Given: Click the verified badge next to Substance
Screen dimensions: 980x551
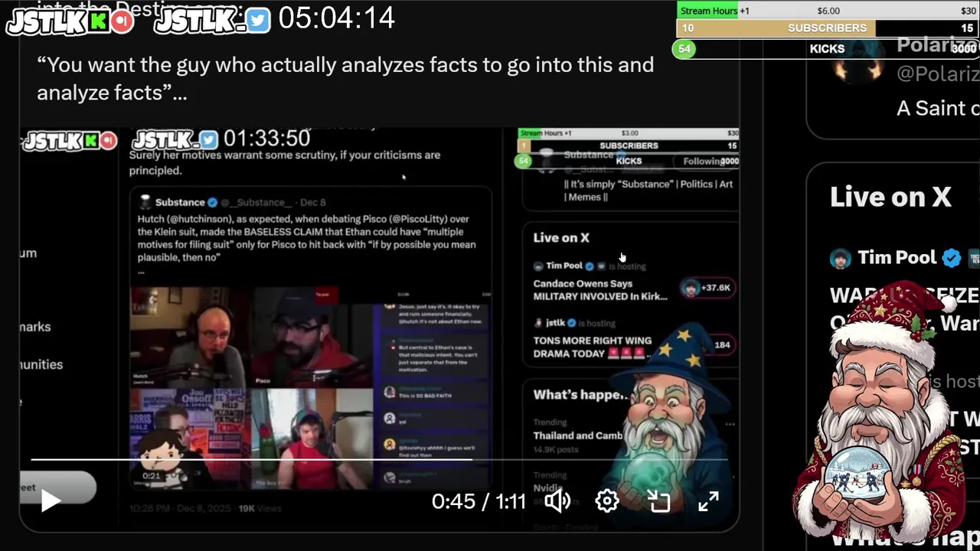Looking at the screenshot, I should (213, 202).
